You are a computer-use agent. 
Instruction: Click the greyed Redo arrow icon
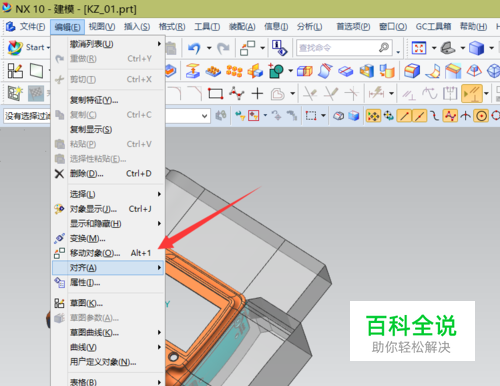click(x=223, y=48)
